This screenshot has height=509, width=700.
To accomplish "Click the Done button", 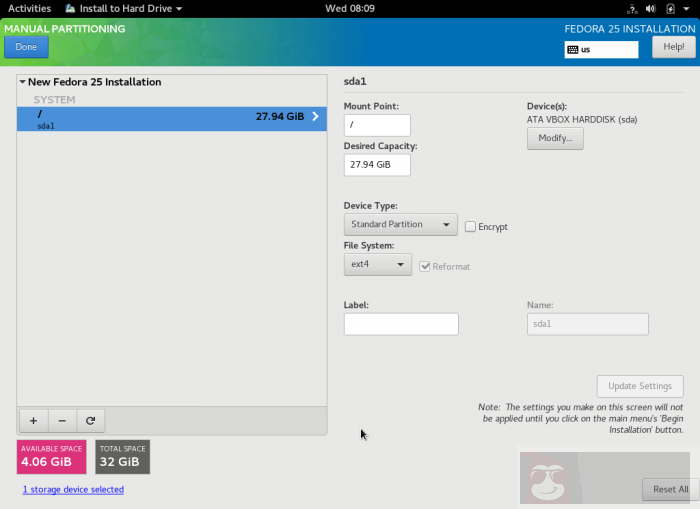I will coord(26,47).
